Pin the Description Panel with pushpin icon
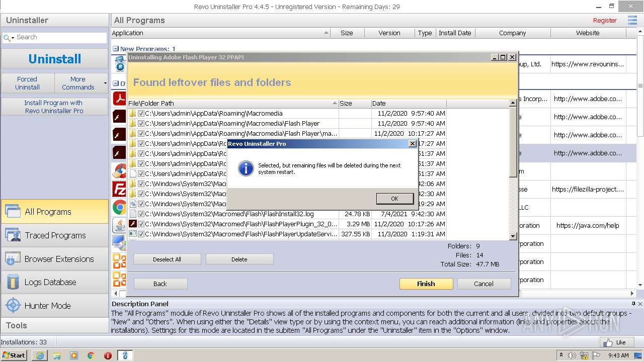This screenshot has height=362, width=644. pyautogui.click(x=633, y=304)
